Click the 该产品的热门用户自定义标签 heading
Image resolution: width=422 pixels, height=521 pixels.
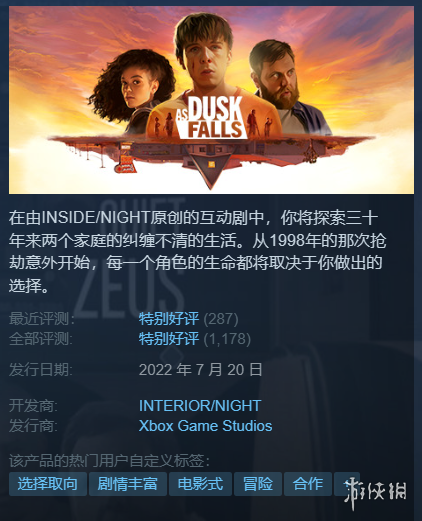(x=109, y=461)
